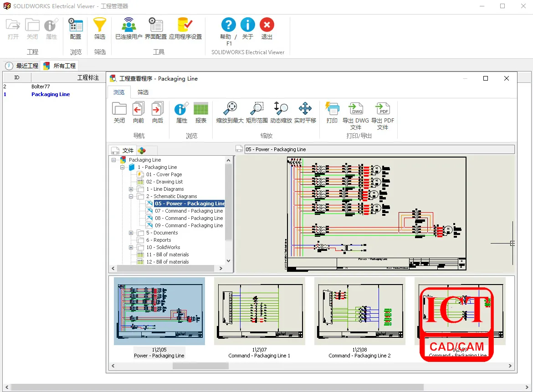Click the main window bottom scroll right arrow
533x392 pixels.
527,387
